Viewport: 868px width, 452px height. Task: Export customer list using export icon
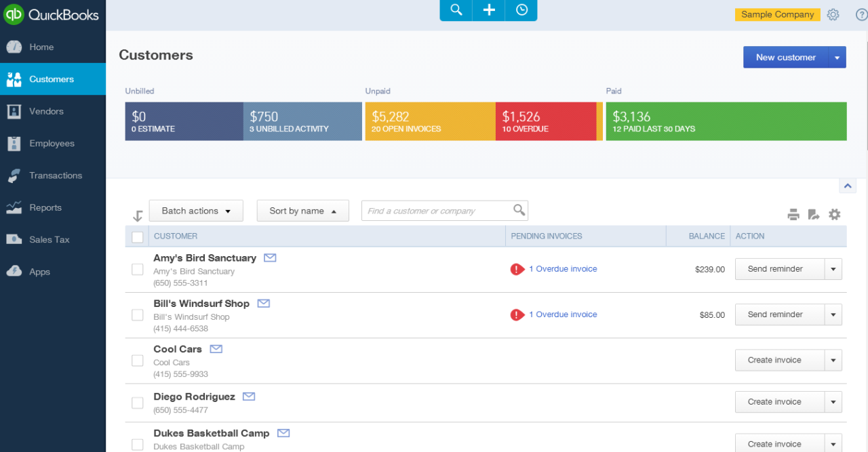(814, 215)
